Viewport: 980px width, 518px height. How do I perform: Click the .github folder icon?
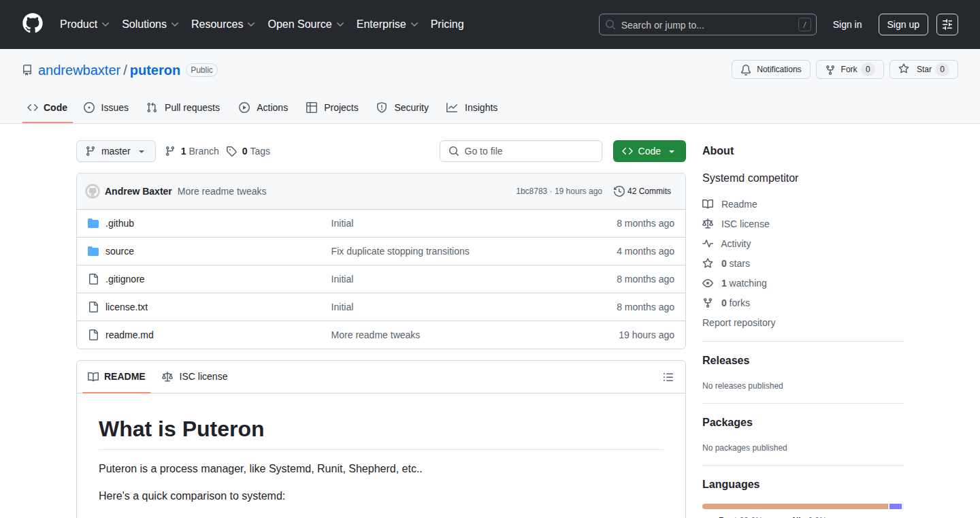[x=93, y=223]
